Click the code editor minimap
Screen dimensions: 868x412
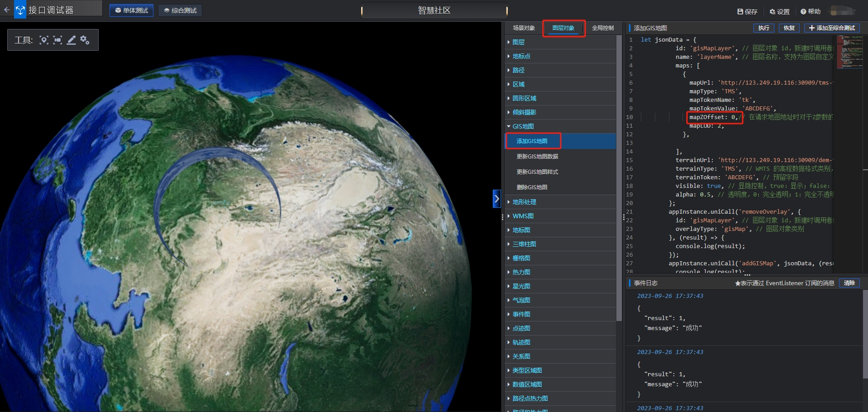coord(850,52)
